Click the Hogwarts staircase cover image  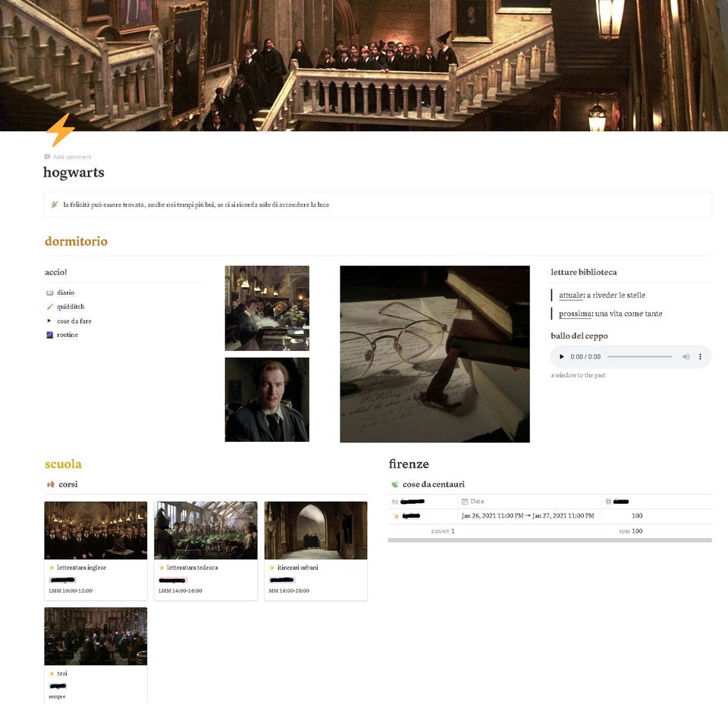click(x=364, y=65)
